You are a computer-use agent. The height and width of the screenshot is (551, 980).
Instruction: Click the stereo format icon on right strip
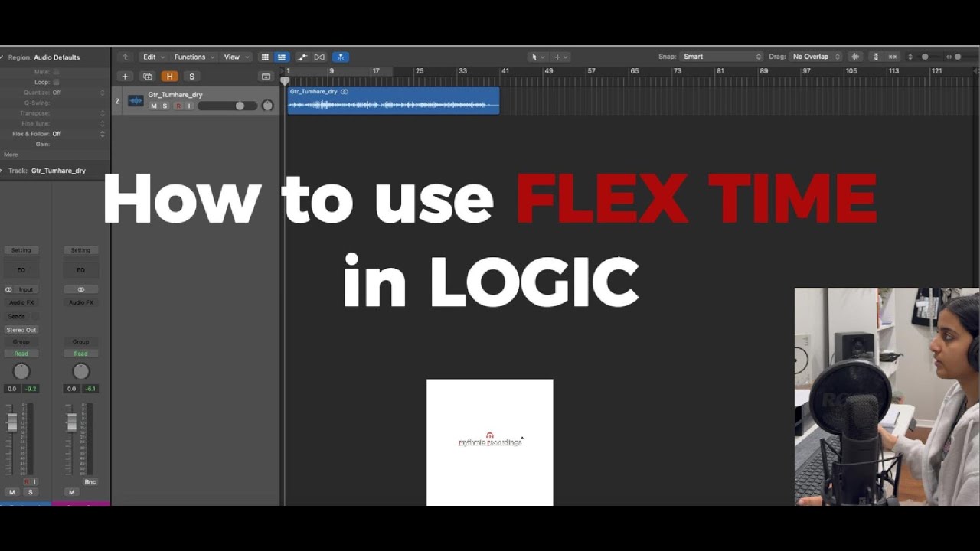tap(80, 289)
